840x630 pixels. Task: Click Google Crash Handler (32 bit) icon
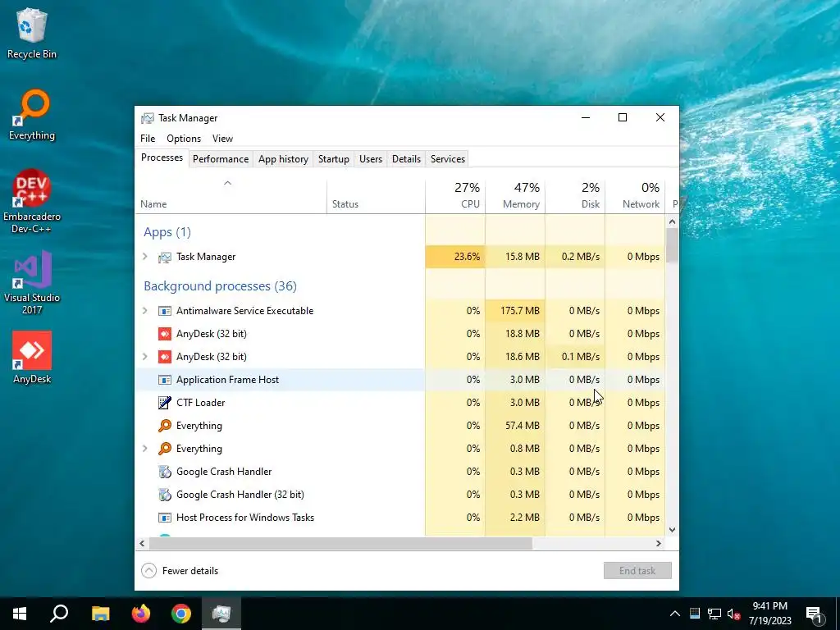click(x=164, y=495)
